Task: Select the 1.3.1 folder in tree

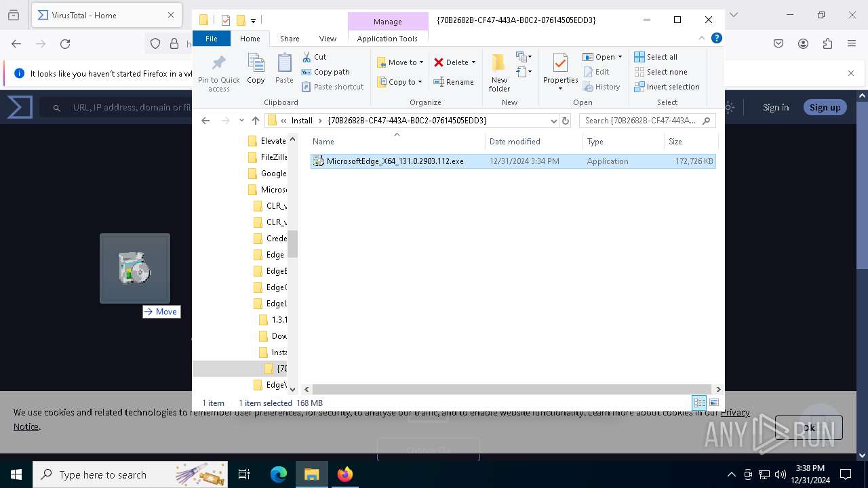Action: click(x=273, y=320)
